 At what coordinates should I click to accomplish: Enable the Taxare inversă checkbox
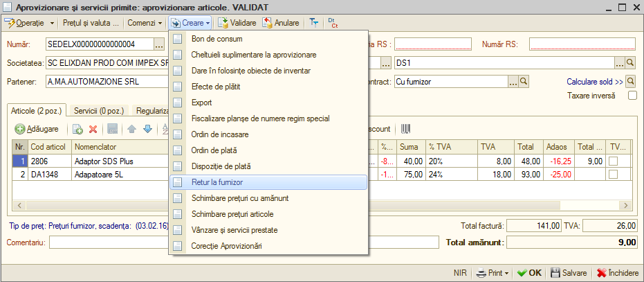[x=632, y=96]
